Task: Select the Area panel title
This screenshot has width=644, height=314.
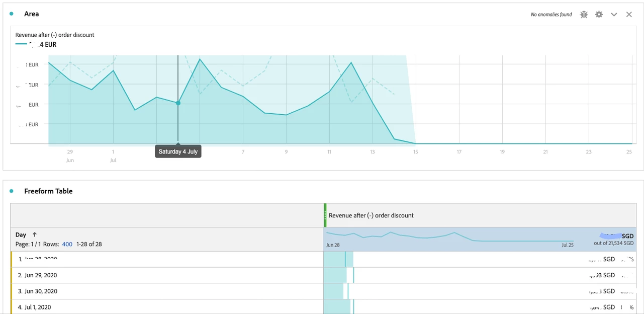Action: click(32, 14)
